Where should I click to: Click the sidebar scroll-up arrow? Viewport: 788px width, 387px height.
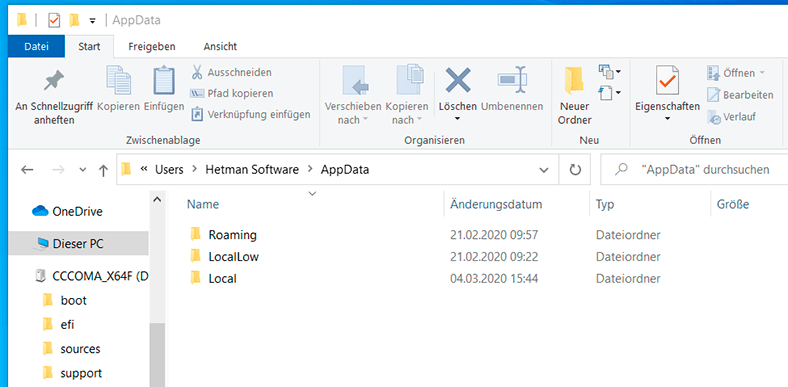coord(157,200)
